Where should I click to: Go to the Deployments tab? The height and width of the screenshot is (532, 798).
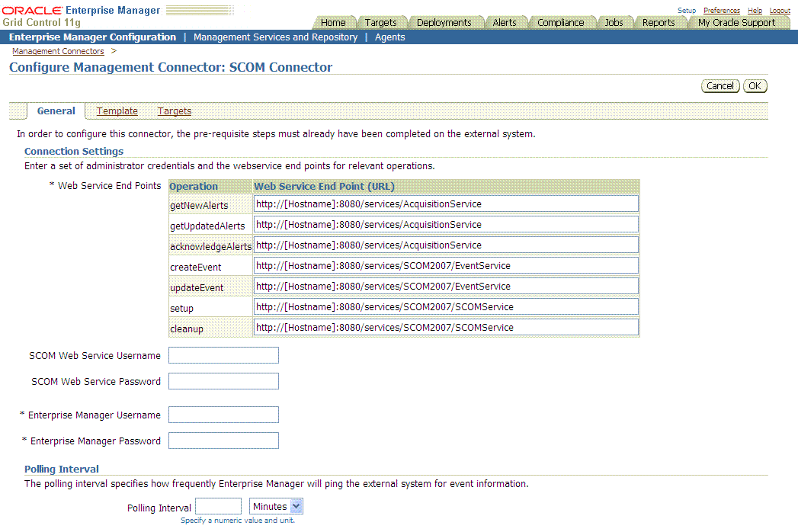click(444, 22)
